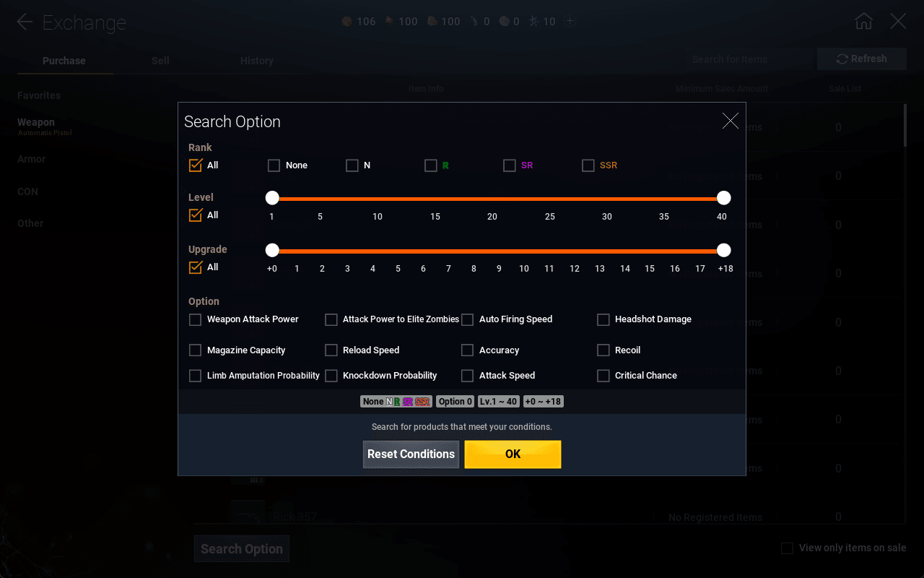
Task: Enable the Attack Speed option
Action: point(468,376)
